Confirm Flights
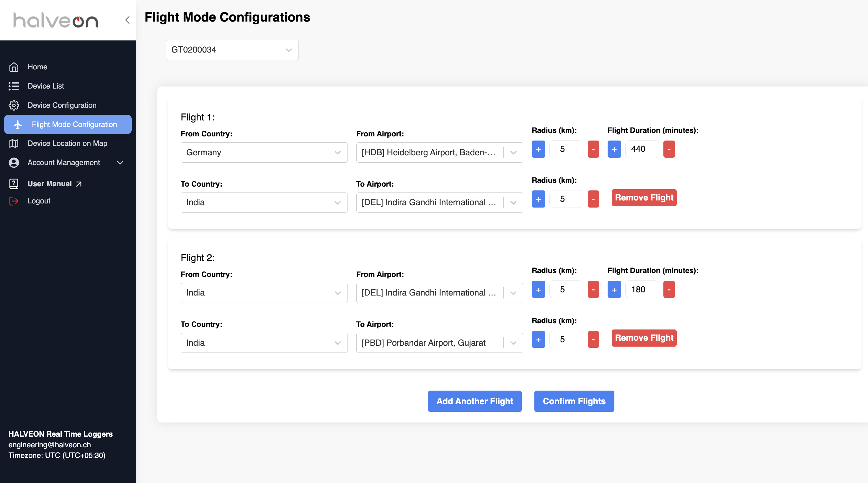The image size is (868, 483). (574, 401)
